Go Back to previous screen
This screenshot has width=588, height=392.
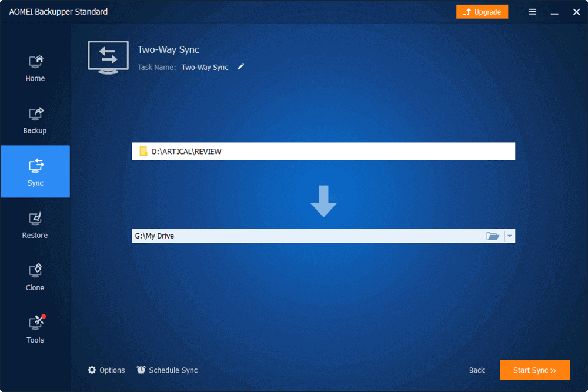(x=476, y=370)
